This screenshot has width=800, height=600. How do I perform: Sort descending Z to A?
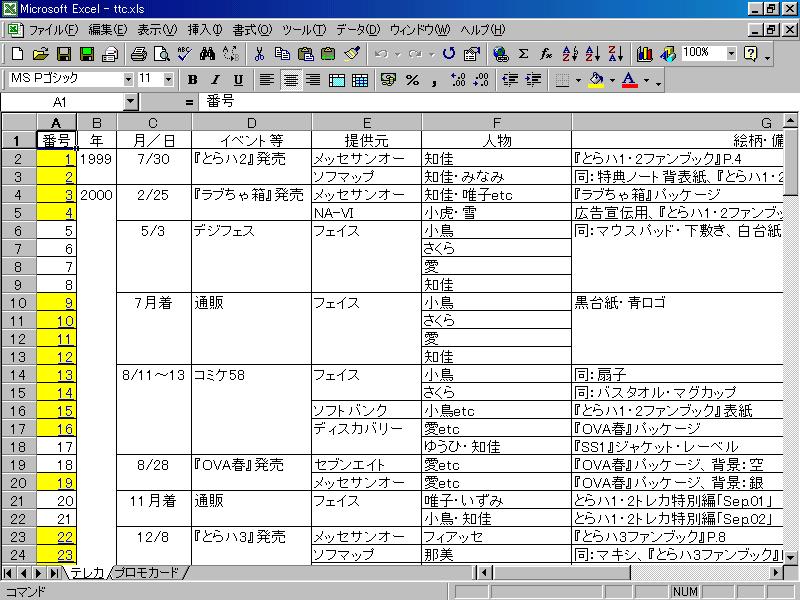click(616, 54)
